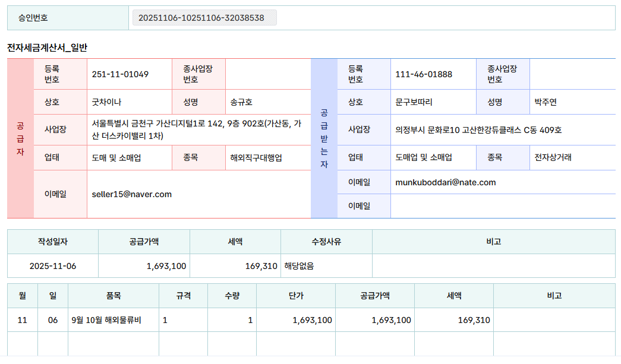621x364 pixels.
Task: Click recipient email munkuboddari@nate.com
Action: click(x=445, y=182)
